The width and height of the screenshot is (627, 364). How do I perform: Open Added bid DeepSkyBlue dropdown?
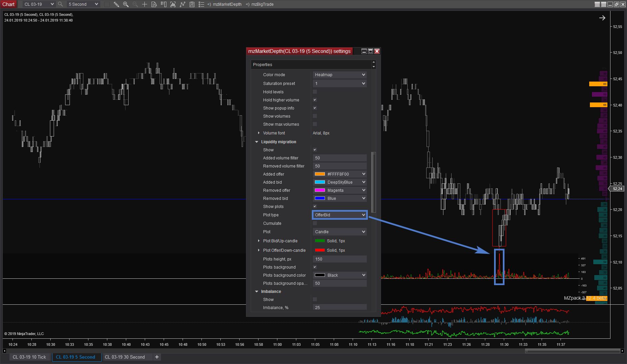tap(339, 182)
